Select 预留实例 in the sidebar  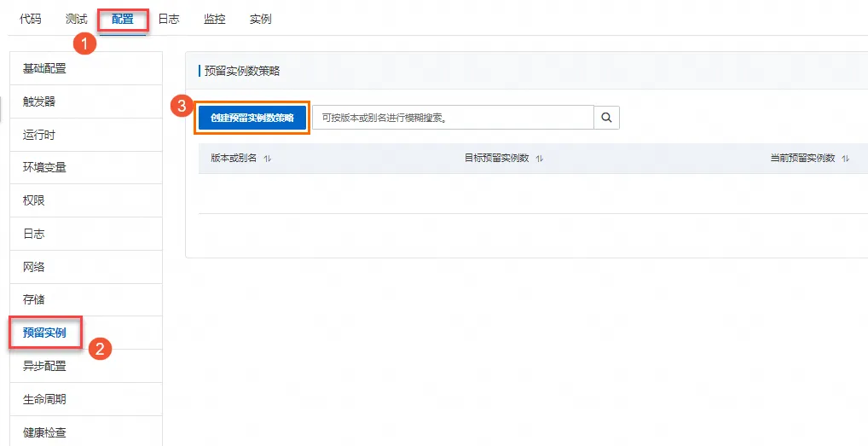coord(86,333)
